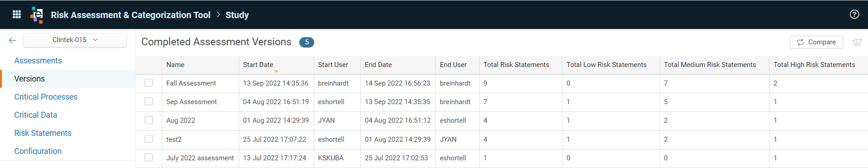Open the Critical Processes menu item
Image resolution: width=868 pixels, height=168 pixels.
[x=46, y=97]
